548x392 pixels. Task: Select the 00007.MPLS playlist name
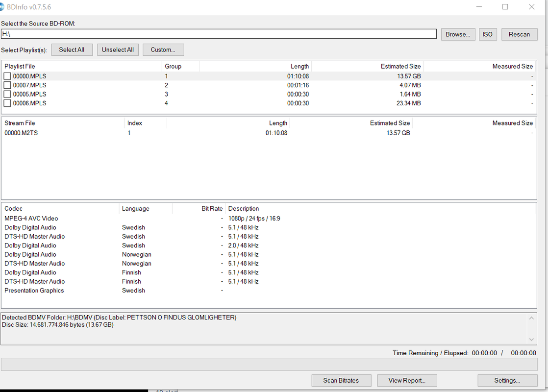click(30, 85)
